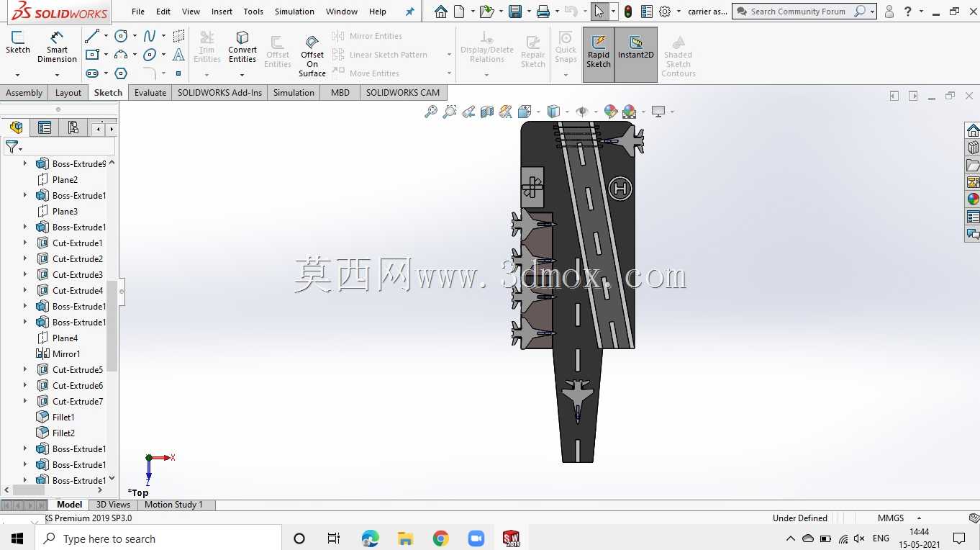Viewport: 980px width, 550px height.
Task: Expand the Cut-Extrude1 feature
Action: pos(25,243)
